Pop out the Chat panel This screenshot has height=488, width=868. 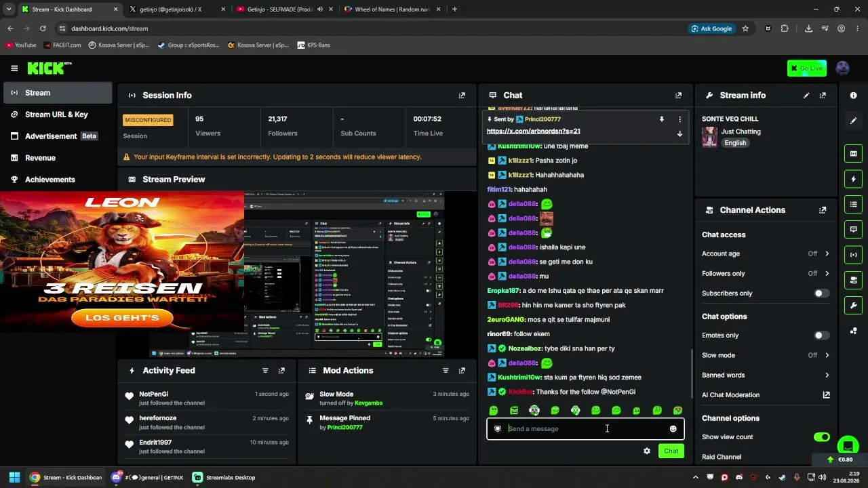[x=678, y=96]
